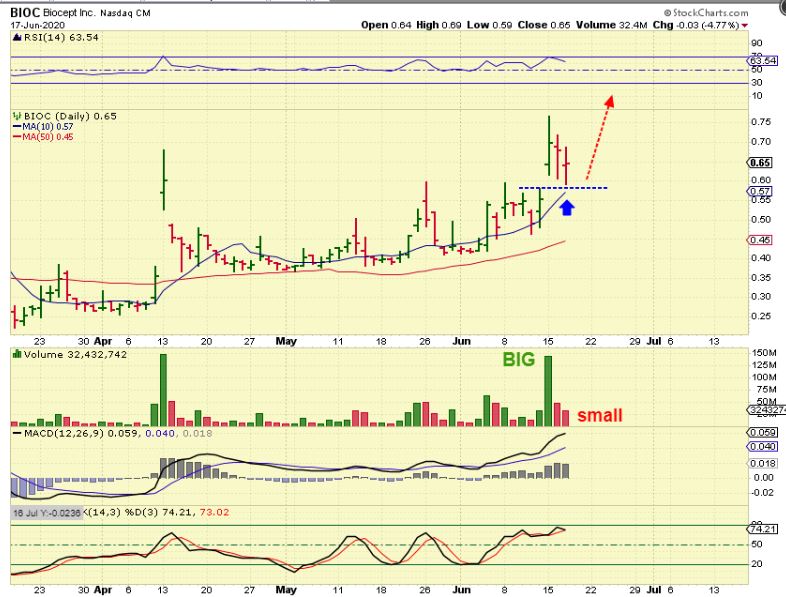The image size is (786, 597).
Task: Click the Volume 32.4M header value
Action: point(612,25)
